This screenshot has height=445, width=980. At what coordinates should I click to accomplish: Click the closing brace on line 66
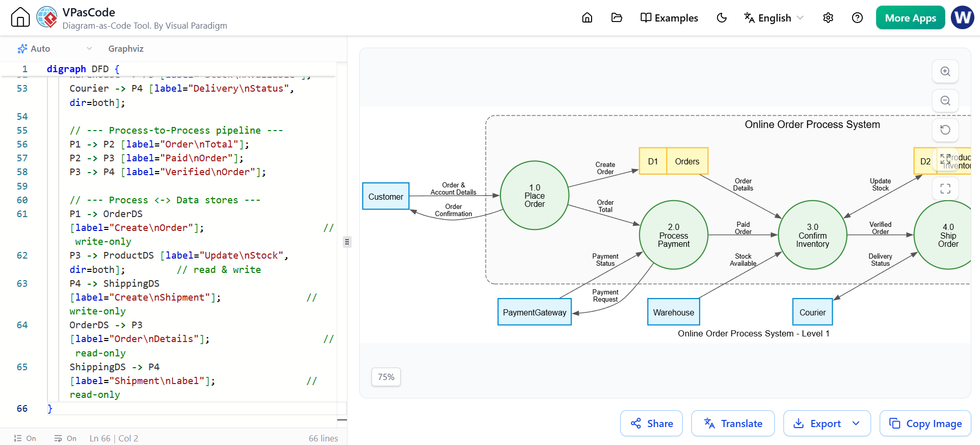coord(50,409)
